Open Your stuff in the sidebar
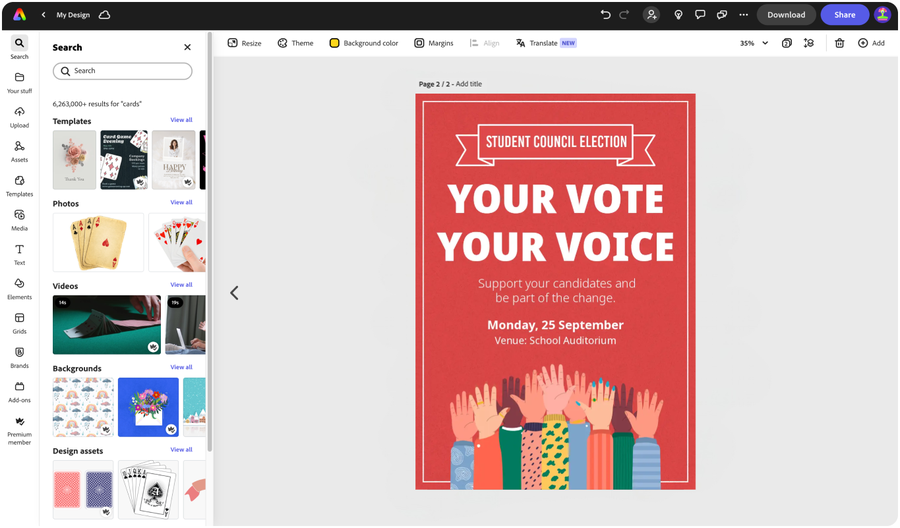 pyautogui.click(x=20, y=83)
